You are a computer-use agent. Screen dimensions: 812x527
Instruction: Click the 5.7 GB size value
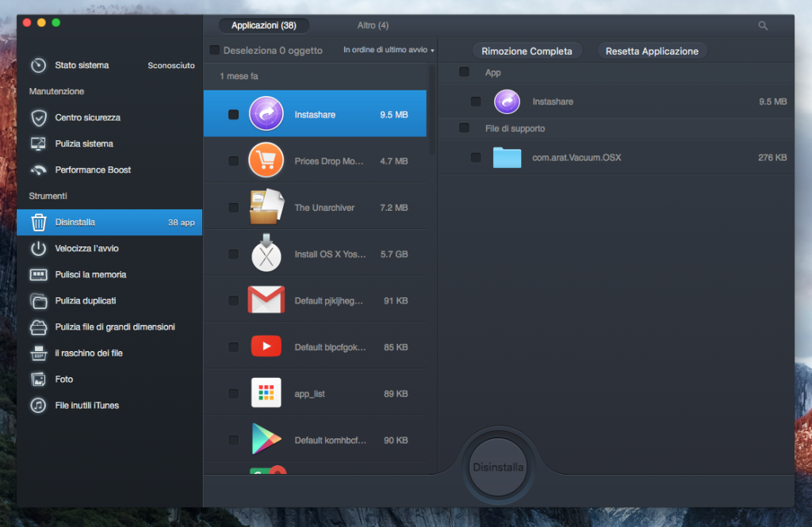click(x=394, y=254)
